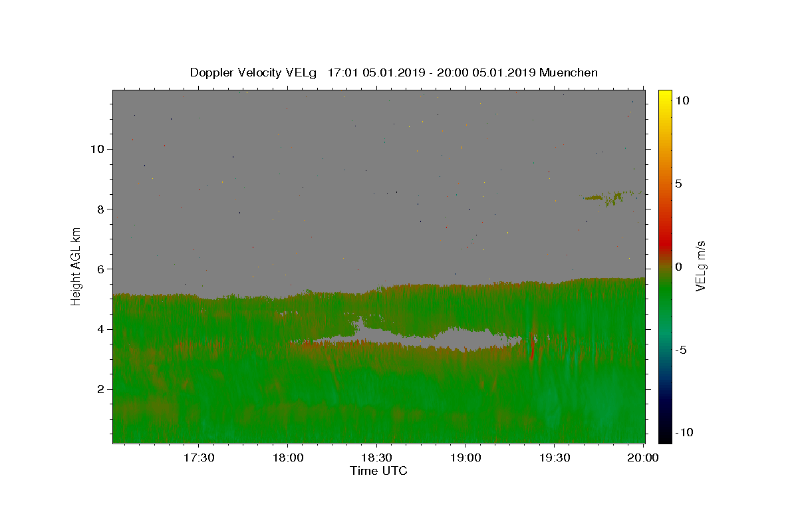This screenshot has height=532, width=798.
Task: Click the 18:00 time tick label
Action: pos(287,458)
